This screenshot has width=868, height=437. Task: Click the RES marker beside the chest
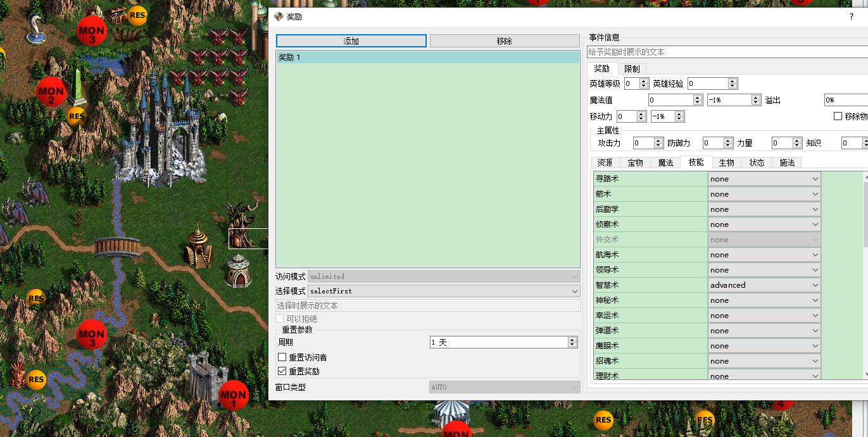(x=137, y=15)
